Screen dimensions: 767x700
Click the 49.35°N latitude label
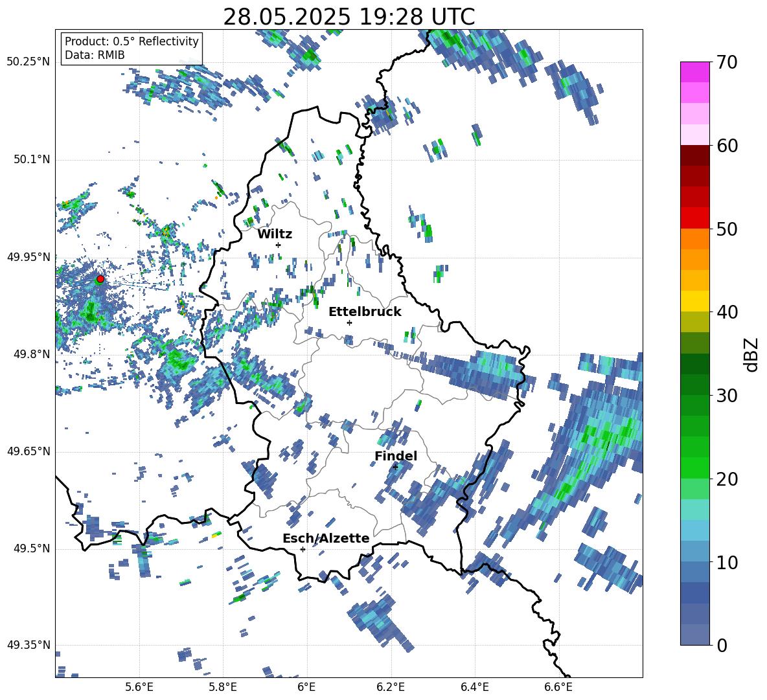pyautogui.click(x=29, y=645)
